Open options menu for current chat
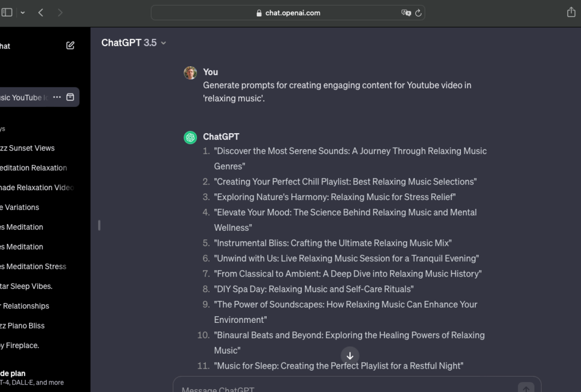Image resolution: width=581 pixels, height=392 pixels. pos(57,97)
